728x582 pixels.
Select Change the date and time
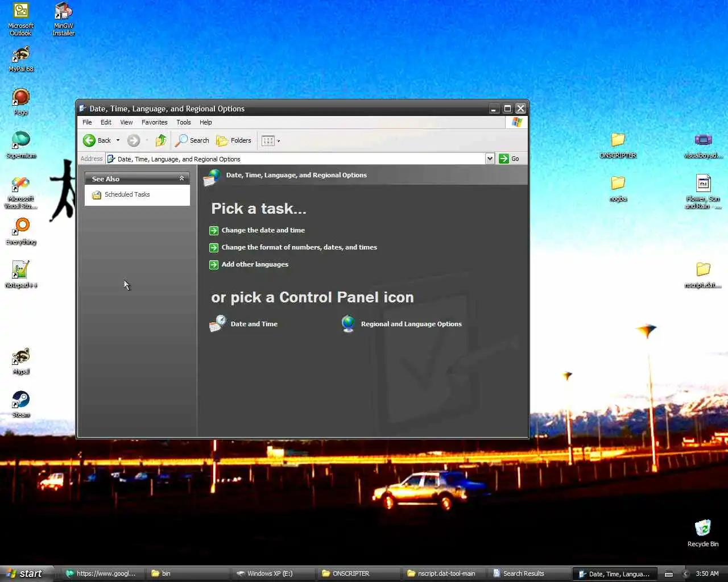[x=257, y=230]
